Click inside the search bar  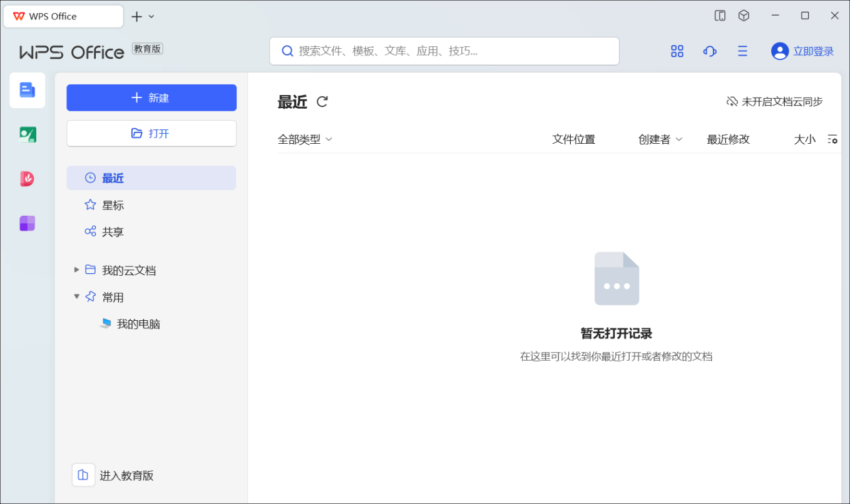[x=444, y=51]
